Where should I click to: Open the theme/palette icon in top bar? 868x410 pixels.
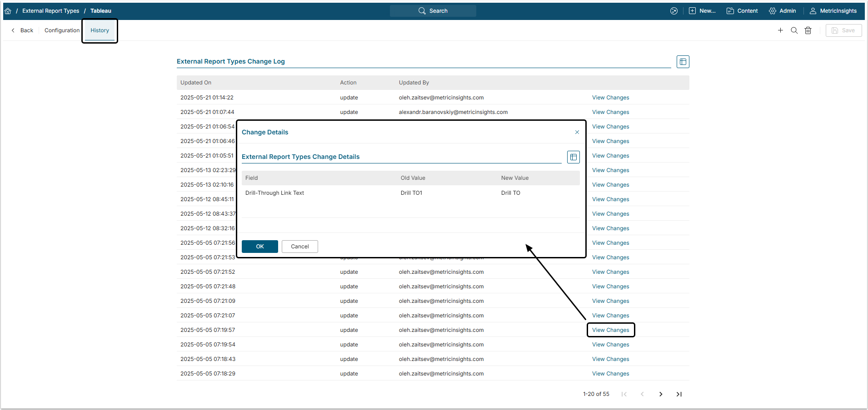pos(674,11)
